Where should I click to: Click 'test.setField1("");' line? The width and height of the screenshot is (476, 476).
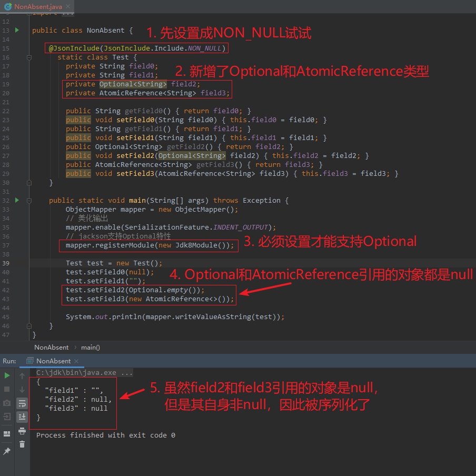click(106, 281)
